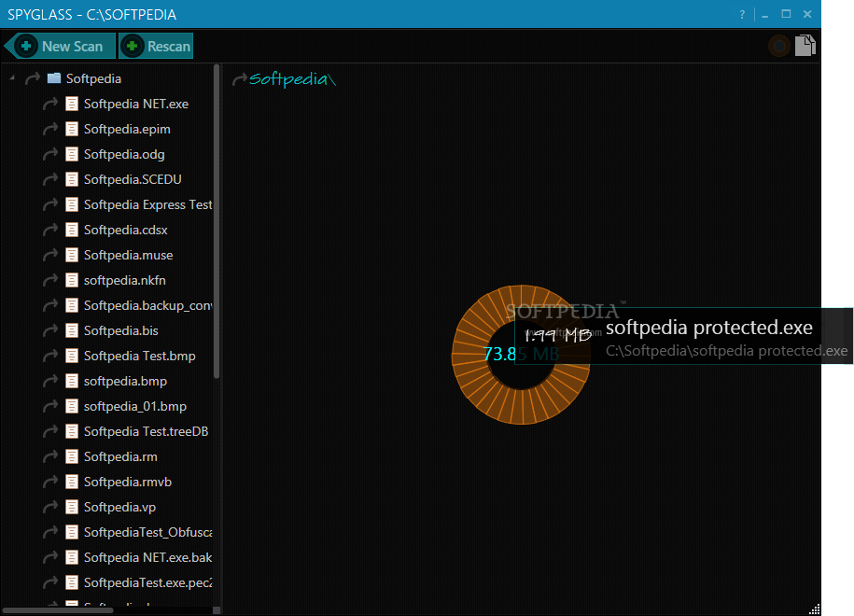Open the copy report pages icon
The image size is (854, 616).
(x=805, y=46)
